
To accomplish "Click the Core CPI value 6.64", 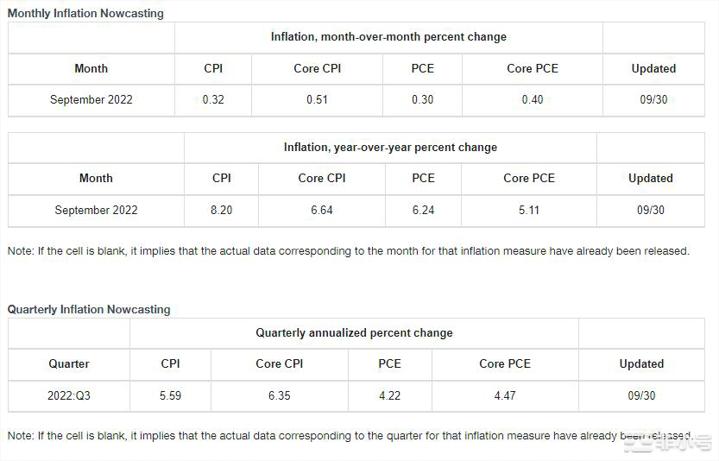I will pyautogui.click(x=322, y=210).
